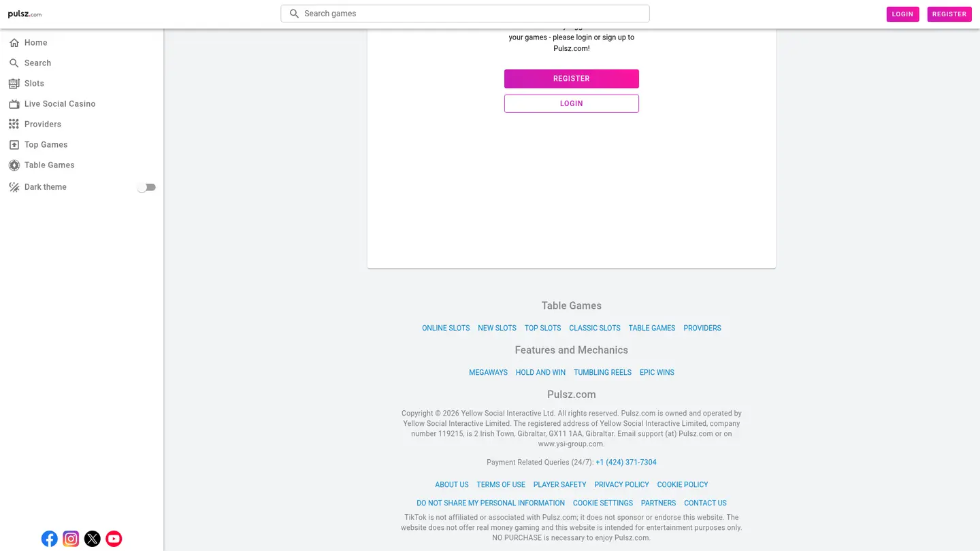
Task: Follow the EPIC WINS link
Action: 657,372
